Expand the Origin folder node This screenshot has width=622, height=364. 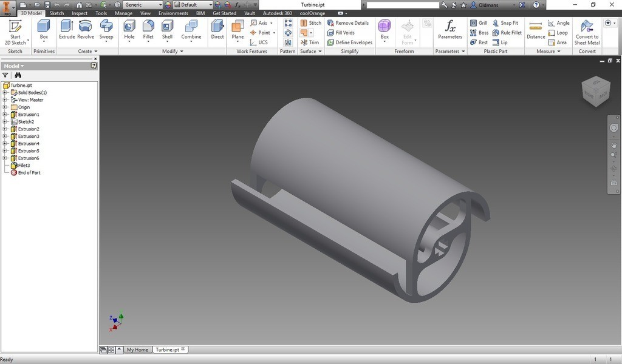click(x=5, y=107)
